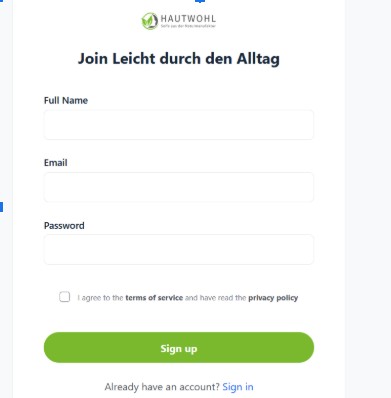Select the blue handle at top edge

pyautogui.click(x=200, y=1)
